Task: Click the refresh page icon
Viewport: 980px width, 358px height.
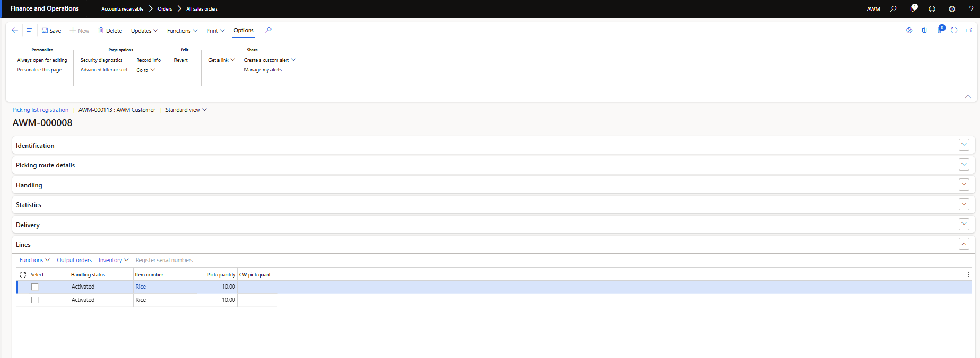Action: (954, 30)
